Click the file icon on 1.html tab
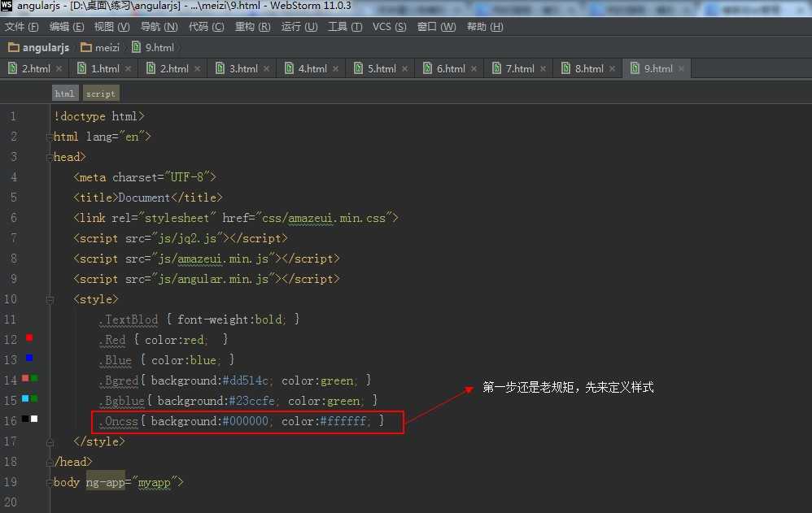812x513 pixels. 82,68
